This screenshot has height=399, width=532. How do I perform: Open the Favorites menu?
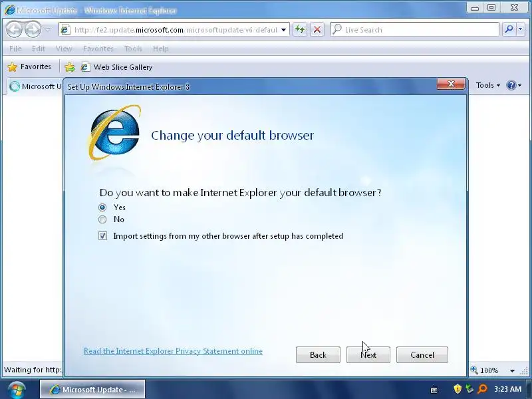[98, 49]
